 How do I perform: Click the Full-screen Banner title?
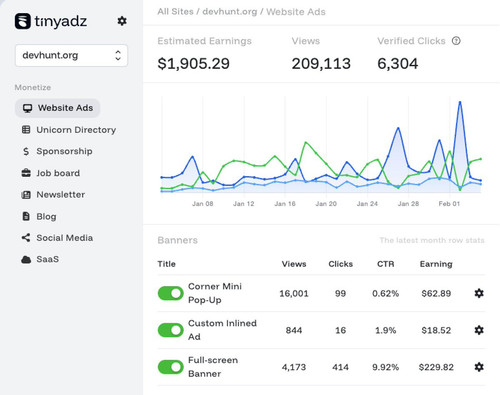pos(213,367)
